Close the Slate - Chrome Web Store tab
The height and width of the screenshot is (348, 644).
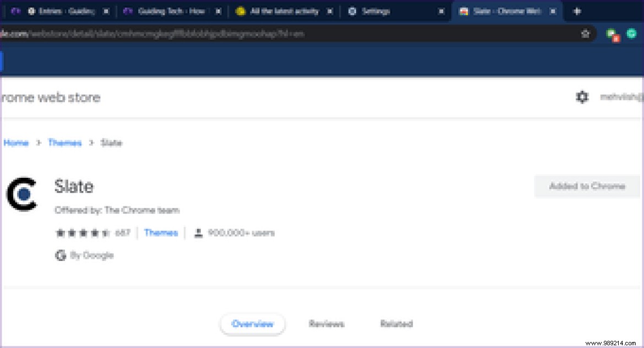(x=554, y=11)
